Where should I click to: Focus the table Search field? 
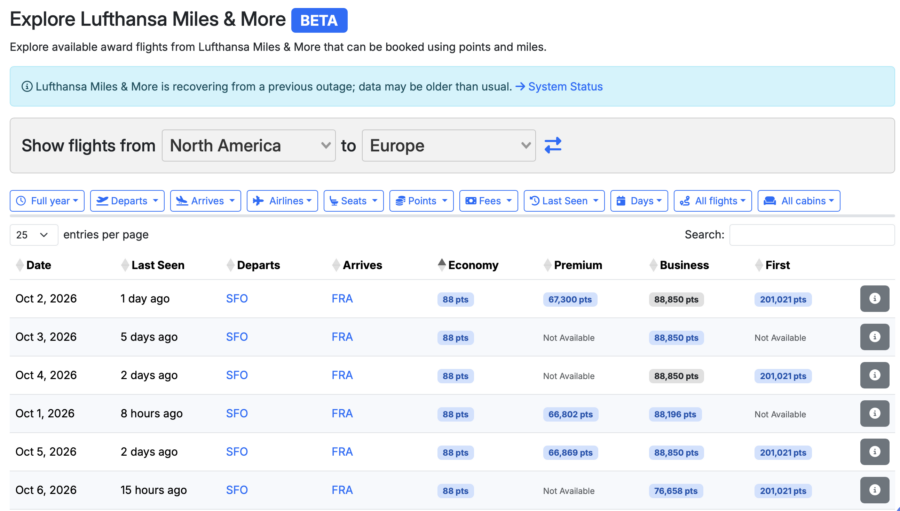(812, 235)
